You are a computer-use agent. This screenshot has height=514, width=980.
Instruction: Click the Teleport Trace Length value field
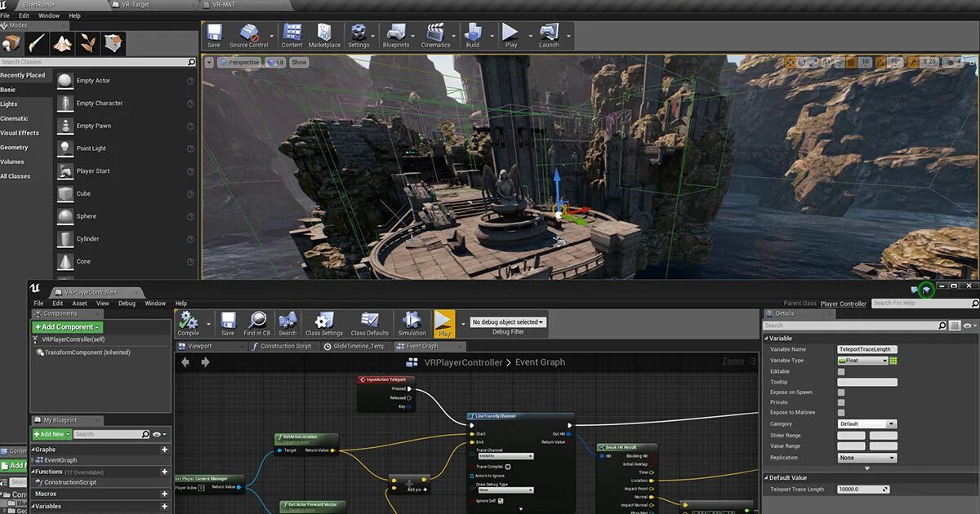[864, 490]
